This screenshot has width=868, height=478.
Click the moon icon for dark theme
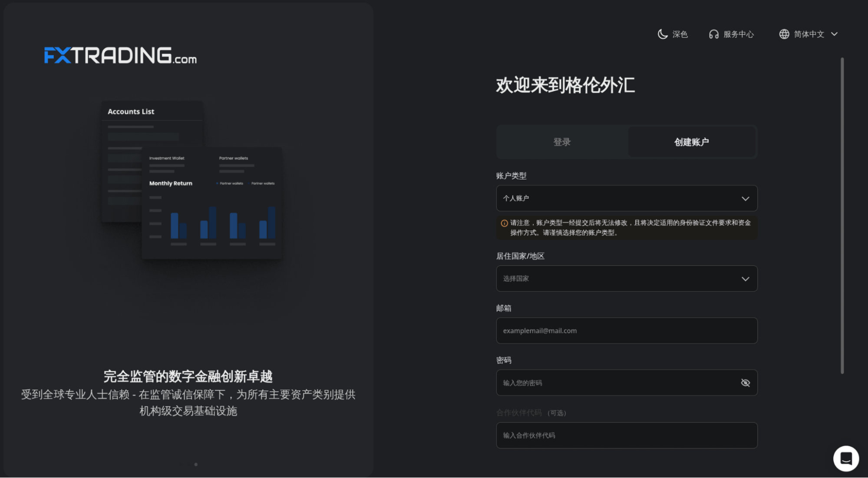click(662, 34)
